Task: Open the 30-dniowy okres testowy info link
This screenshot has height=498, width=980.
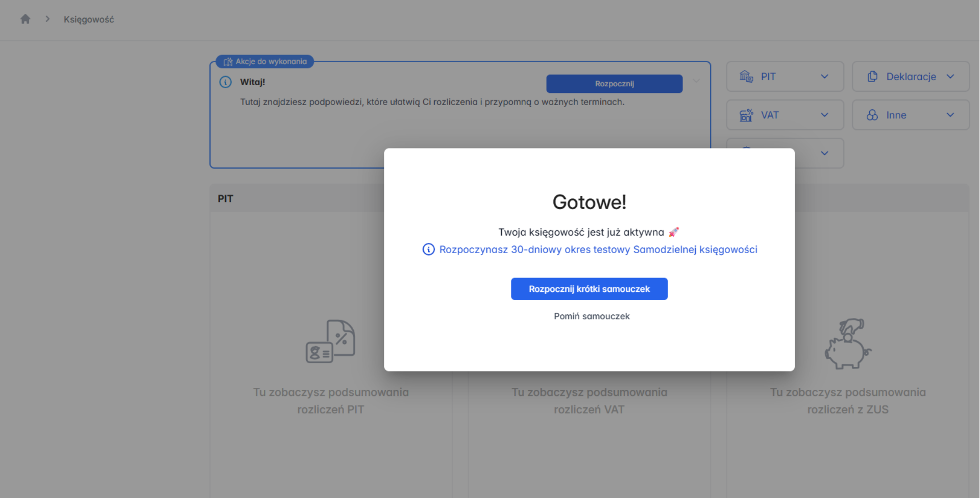Action: click(598, 250)
